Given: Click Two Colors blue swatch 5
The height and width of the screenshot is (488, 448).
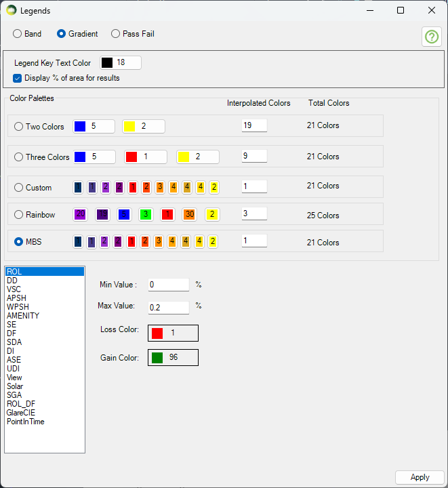Looking at the screenshot, I should [94, 126].
